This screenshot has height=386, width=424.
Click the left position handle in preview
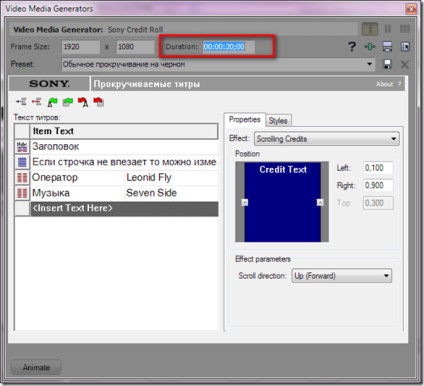pyautogui.click(x=245, y=202)
